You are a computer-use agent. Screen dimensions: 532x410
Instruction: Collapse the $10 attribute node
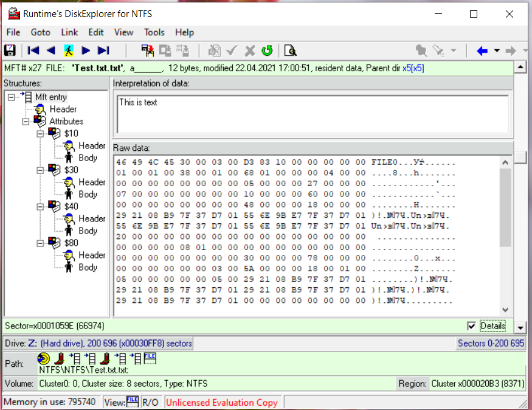coord(40,133)
